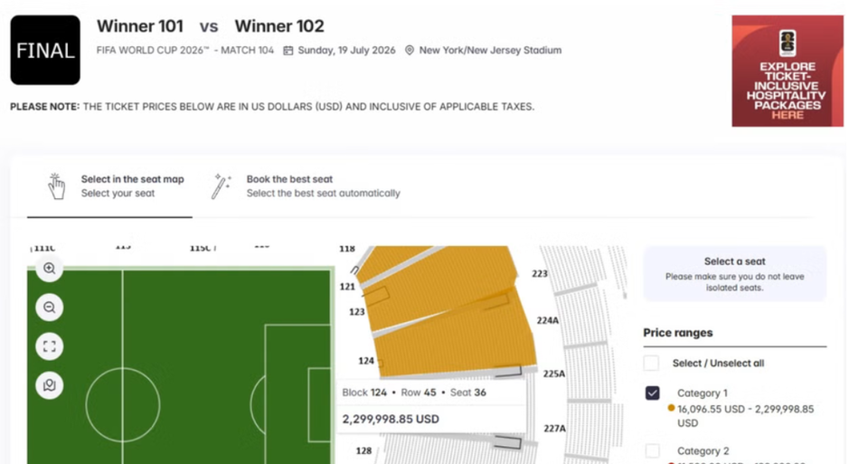The image size is (868, 464).
Task: Click the magic wand best seat icon
Action: tap(222, 186)
